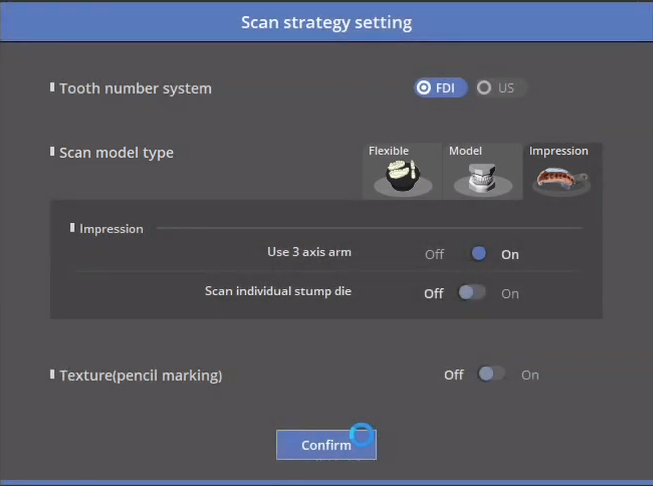Viewport: 653px width, 486px height.
Task: Click the Confirm button
Action: point(326,445)
